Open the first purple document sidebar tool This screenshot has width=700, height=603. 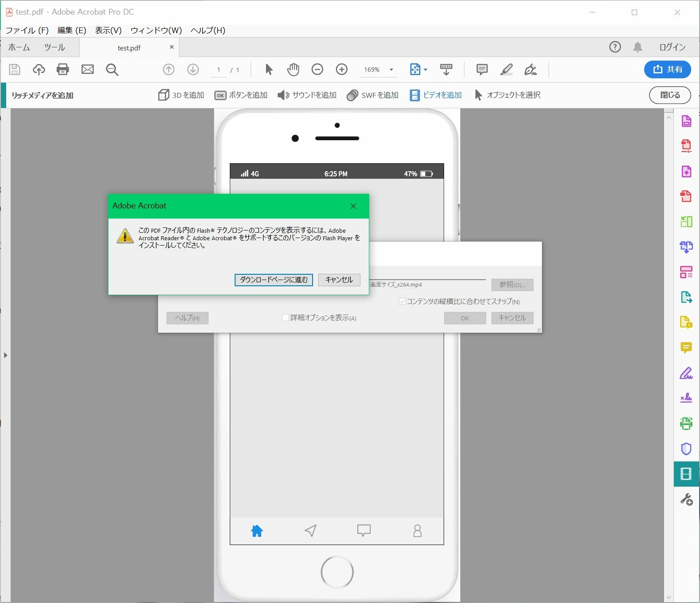tap(686, 121)
